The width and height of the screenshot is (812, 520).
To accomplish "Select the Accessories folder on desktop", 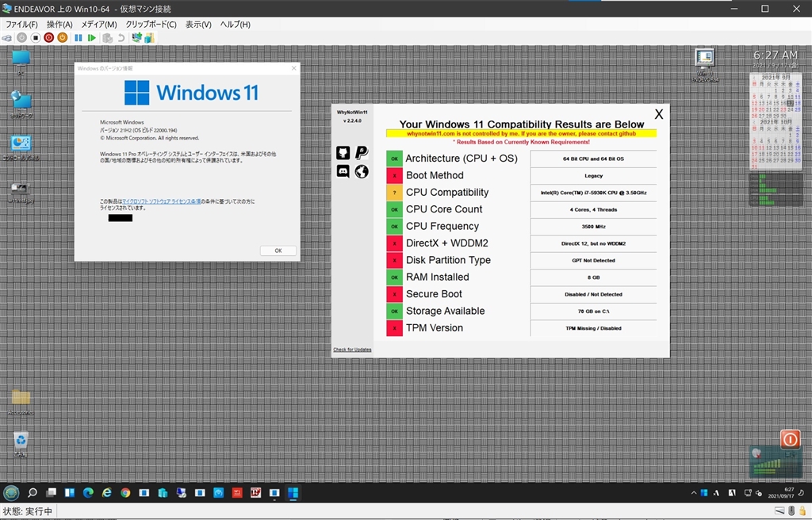I will point(21,403).
